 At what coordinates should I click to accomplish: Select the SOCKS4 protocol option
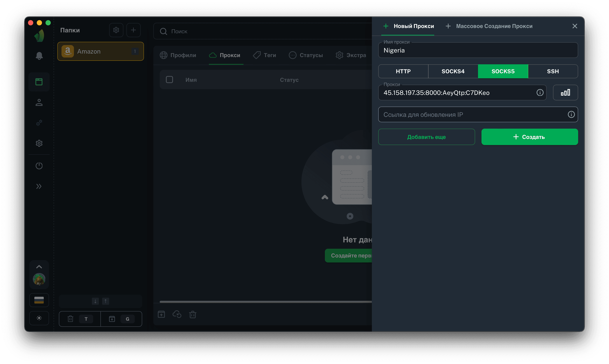(x=453, y=71)
